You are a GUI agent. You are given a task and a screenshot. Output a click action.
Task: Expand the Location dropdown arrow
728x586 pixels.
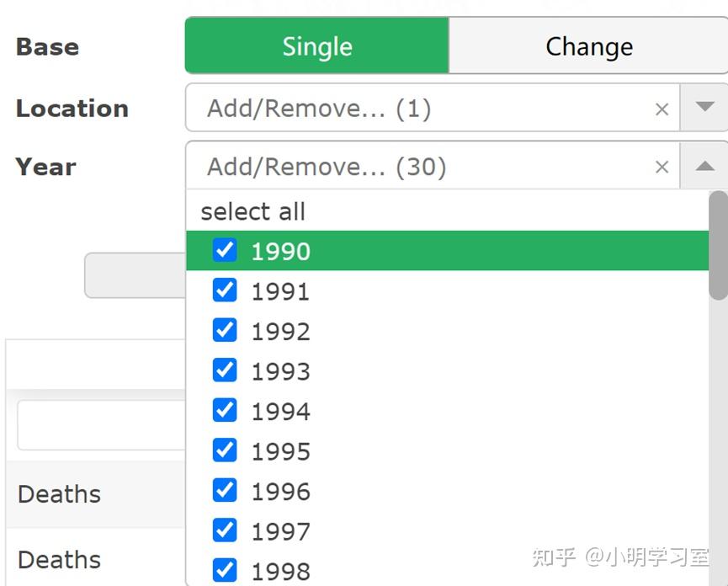coord(704,108)
